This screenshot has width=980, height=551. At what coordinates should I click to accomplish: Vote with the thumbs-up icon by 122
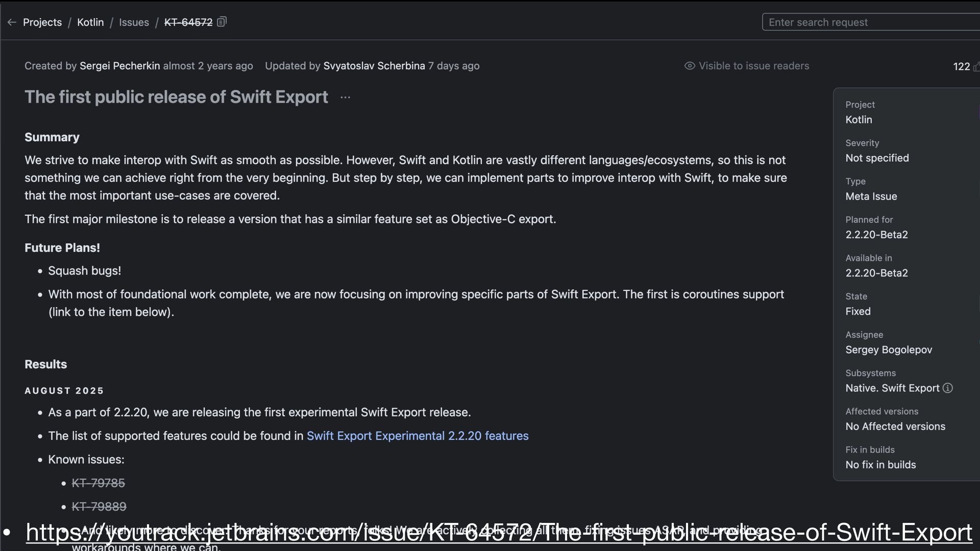coord(976,67)
